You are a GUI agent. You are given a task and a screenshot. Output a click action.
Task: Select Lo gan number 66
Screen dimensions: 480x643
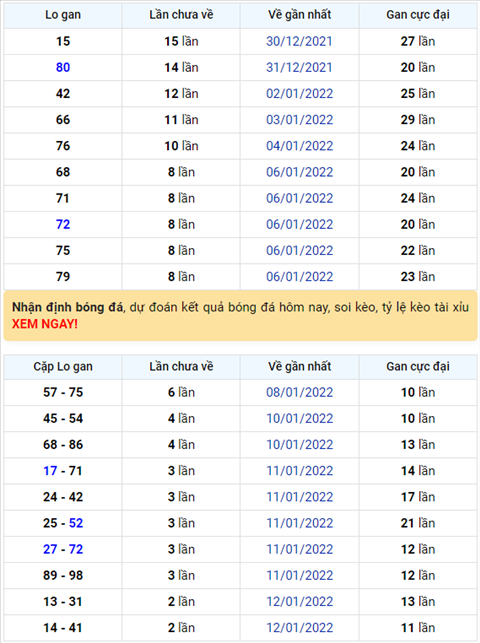click(x=63, y=120)
